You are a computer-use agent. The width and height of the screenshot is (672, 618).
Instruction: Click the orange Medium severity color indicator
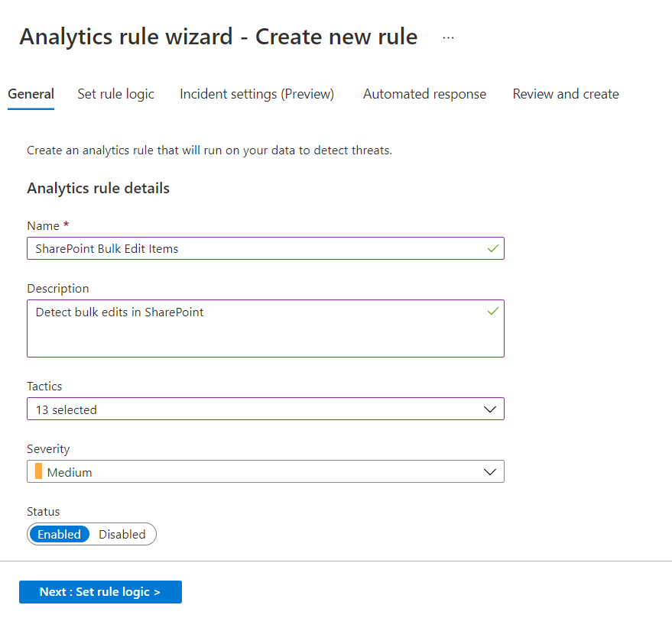click(x=39, y=471)
